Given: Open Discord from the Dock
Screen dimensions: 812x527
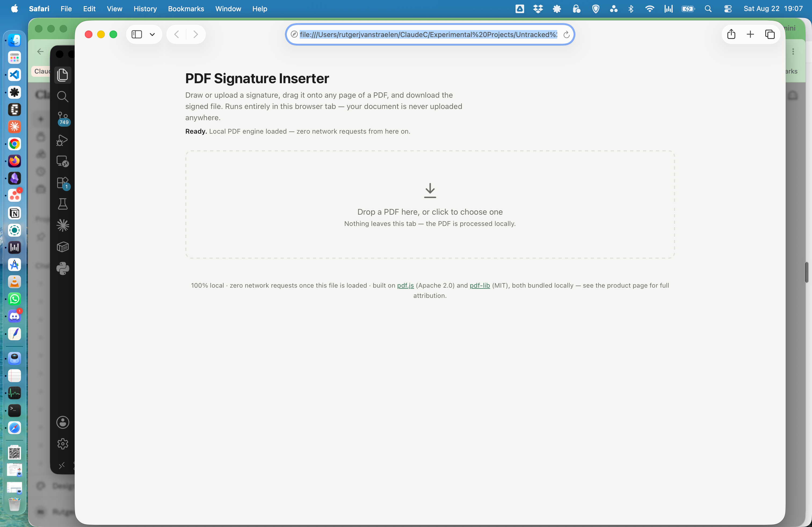Looking at the screenshot, I should (14, 316).
